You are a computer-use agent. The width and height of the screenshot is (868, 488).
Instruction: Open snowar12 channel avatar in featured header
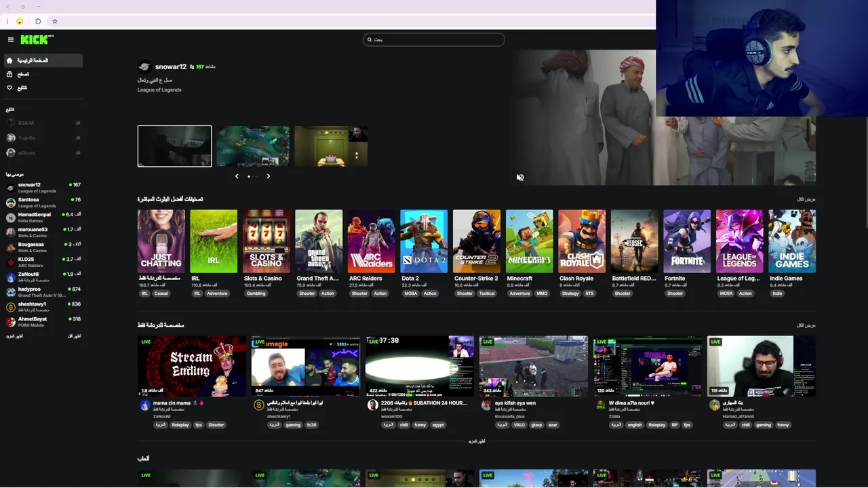coord(144,66)
